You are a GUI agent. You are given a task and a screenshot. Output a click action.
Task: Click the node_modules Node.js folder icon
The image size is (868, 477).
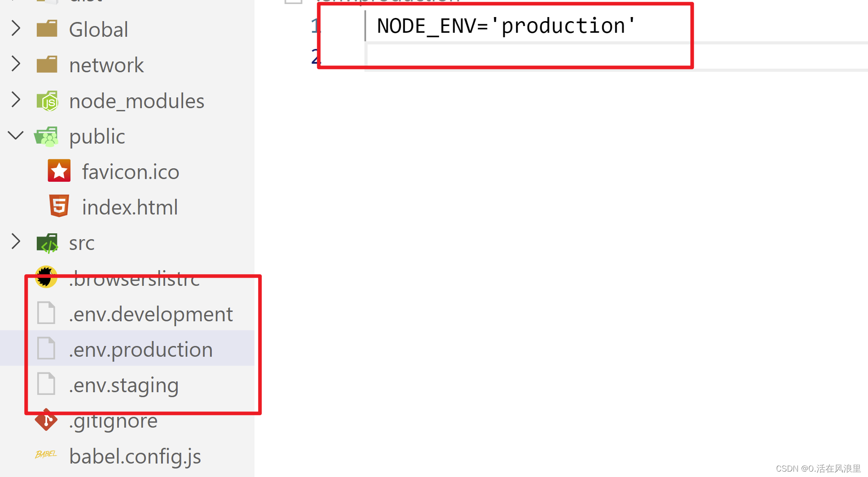tap(47, 101)
